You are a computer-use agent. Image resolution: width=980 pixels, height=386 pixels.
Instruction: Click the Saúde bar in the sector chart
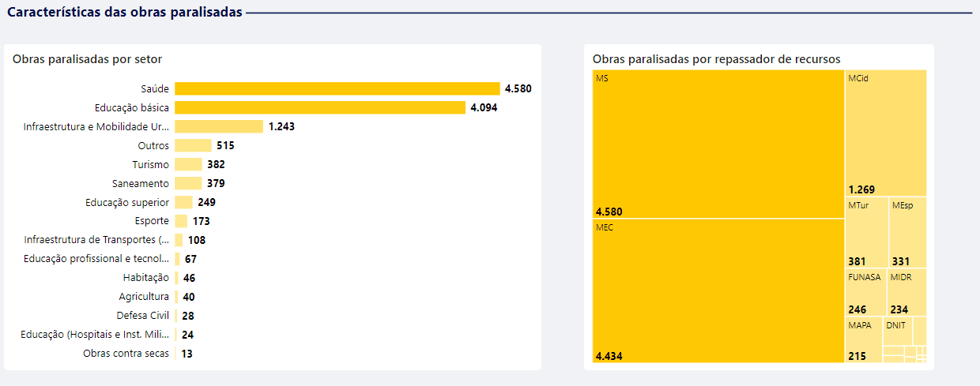click(x=337, y=88)
